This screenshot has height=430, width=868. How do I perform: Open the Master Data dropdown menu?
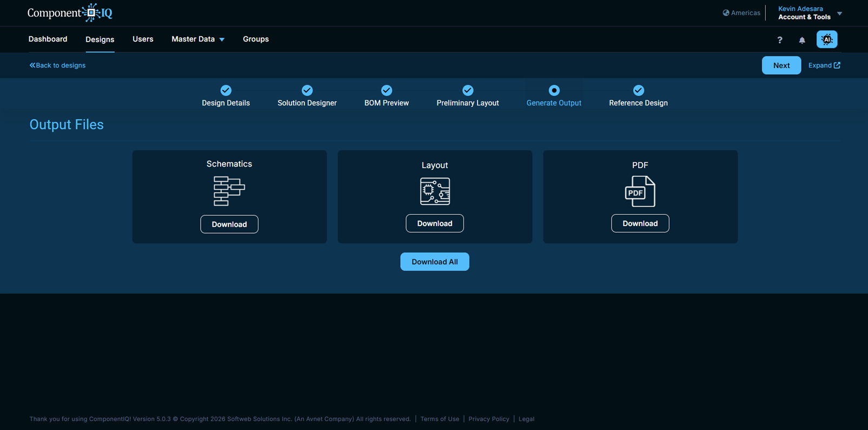coord(198,39)
